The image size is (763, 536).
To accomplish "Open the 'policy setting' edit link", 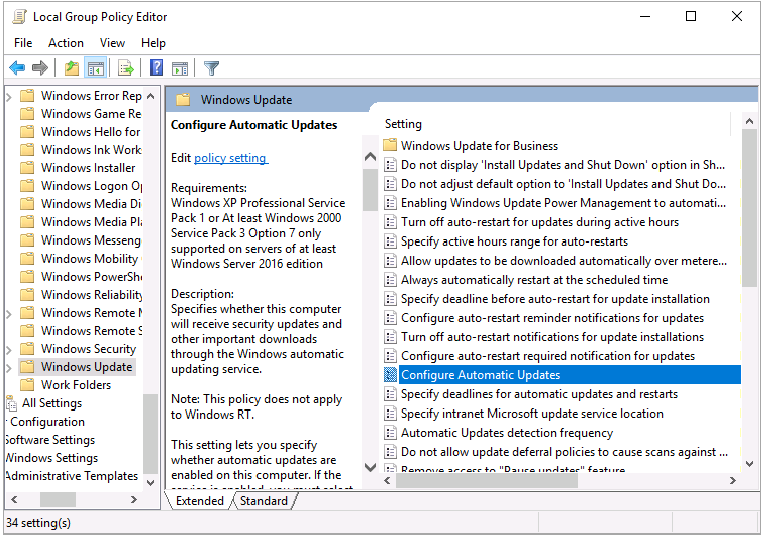I will 230,158.
